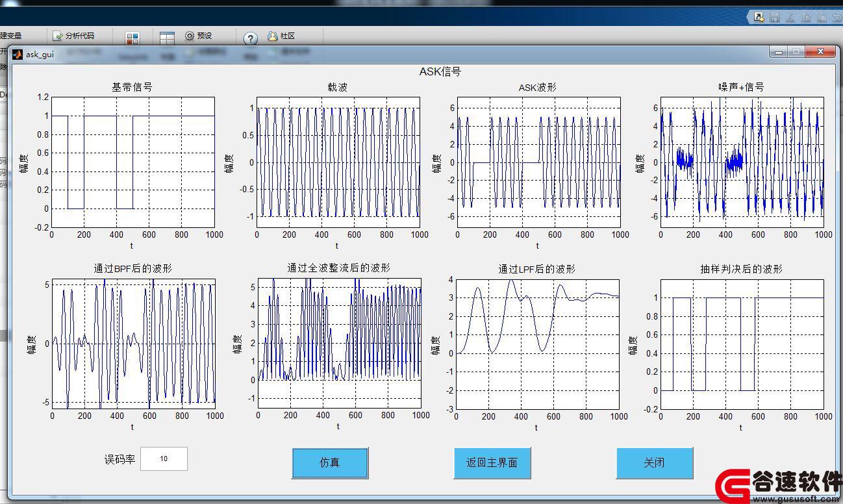The width and height of the screenshot is (843, 504).
Task: Click the 返回主界面 button
Action: click(x=492, y=463)
